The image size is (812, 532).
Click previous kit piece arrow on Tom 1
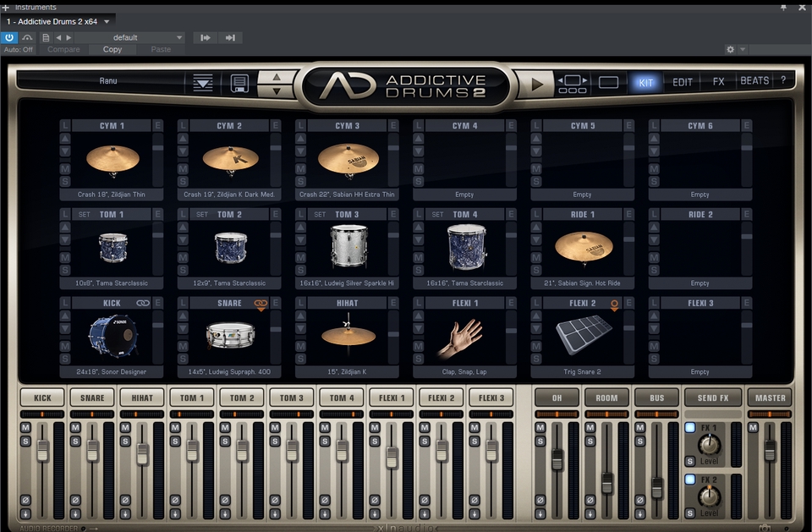[65, 227]
